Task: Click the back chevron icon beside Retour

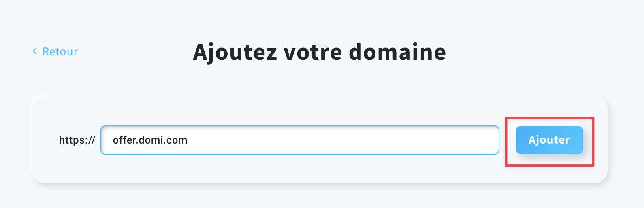Action: tap(35, 51)
